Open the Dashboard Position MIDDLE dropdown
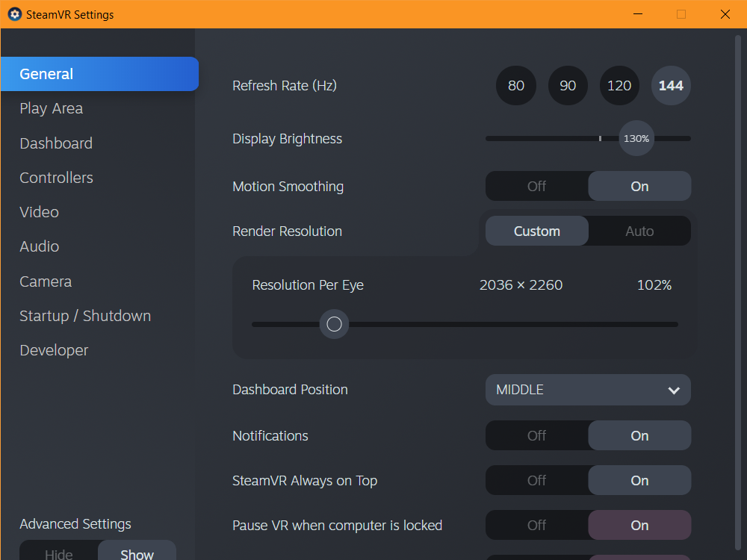This screenshot has height=560, width=747. pos(588,390)
